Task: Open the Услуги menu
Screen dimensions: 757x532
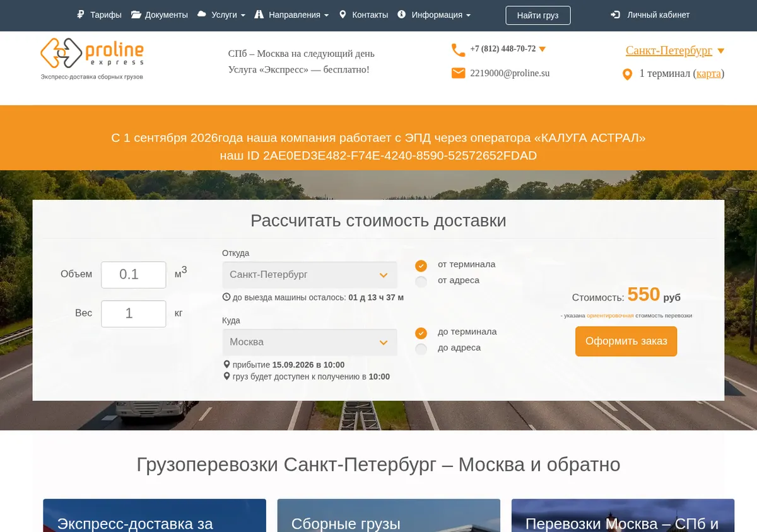Action: coord(221,14)
